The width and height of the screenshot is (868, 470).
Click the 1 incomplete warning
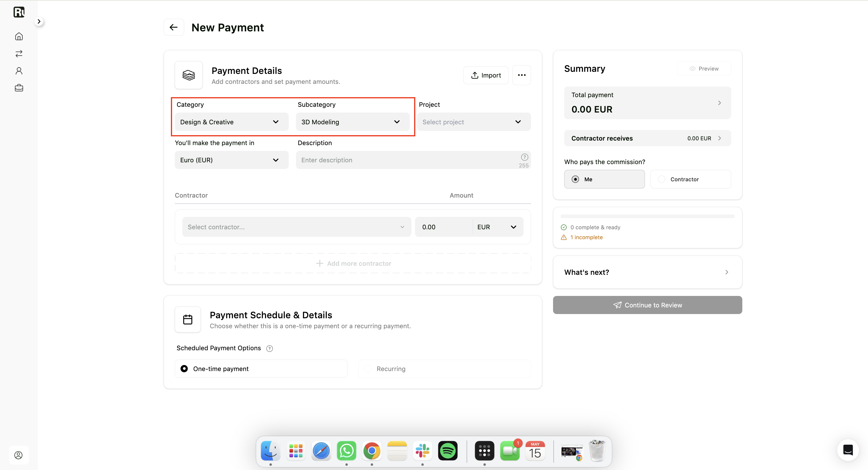582,237
